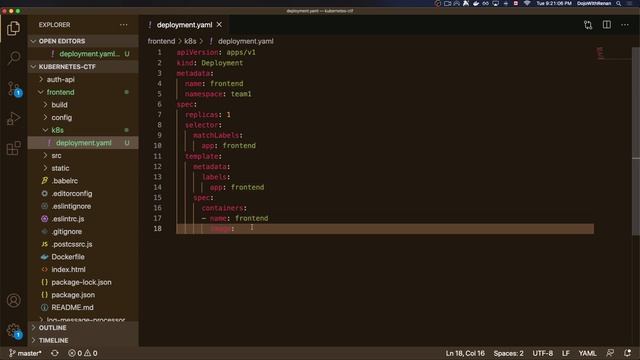The image size is (640, 360).
Task: Open the Search view icon
Action: (13, 58)
